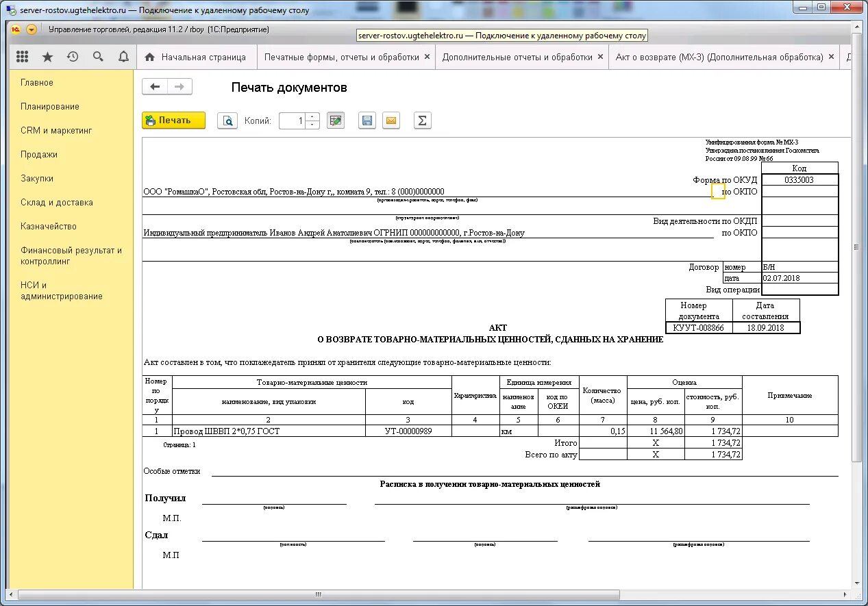Open 1C main menu orange dropdown icon
The width and height of the screenshot is (868, 606).
32,29
